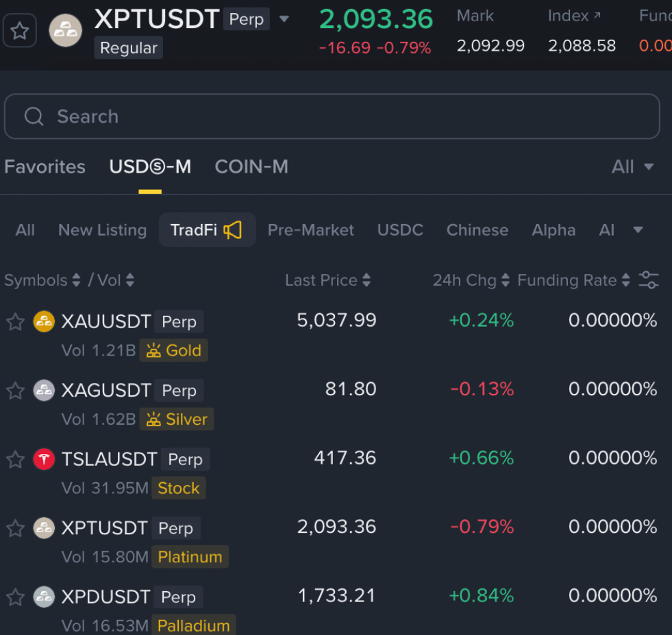Click the XAGUSDT silver icon
This screenshot has width=672, height=635.
click(x=44, y=390)
